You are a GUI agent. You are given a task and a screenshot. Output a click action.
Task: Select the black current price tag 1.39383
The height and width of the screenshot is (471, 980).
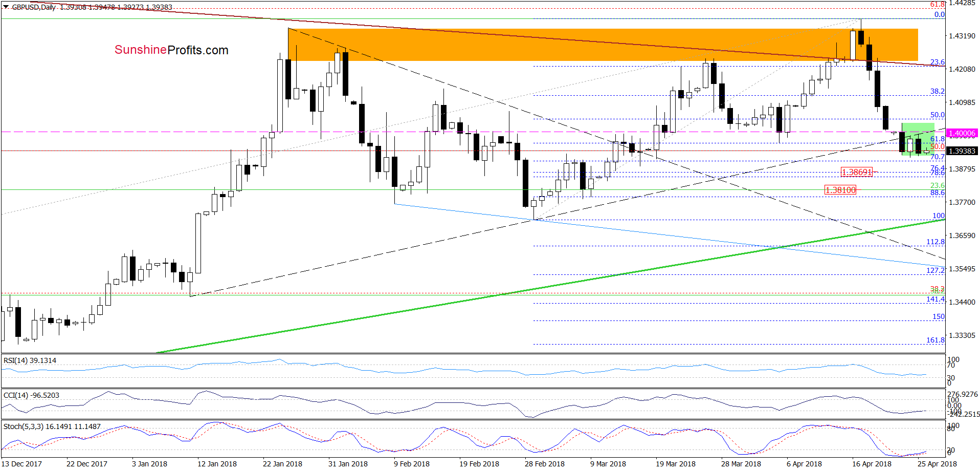click(962, 151)
